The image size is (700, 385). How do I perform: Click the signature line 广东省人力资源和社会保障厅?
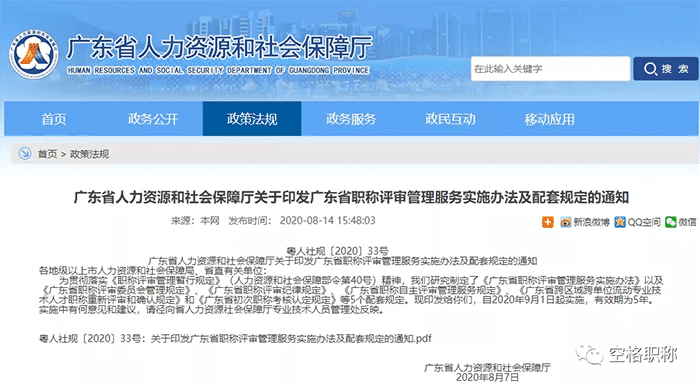pos(487,367)
